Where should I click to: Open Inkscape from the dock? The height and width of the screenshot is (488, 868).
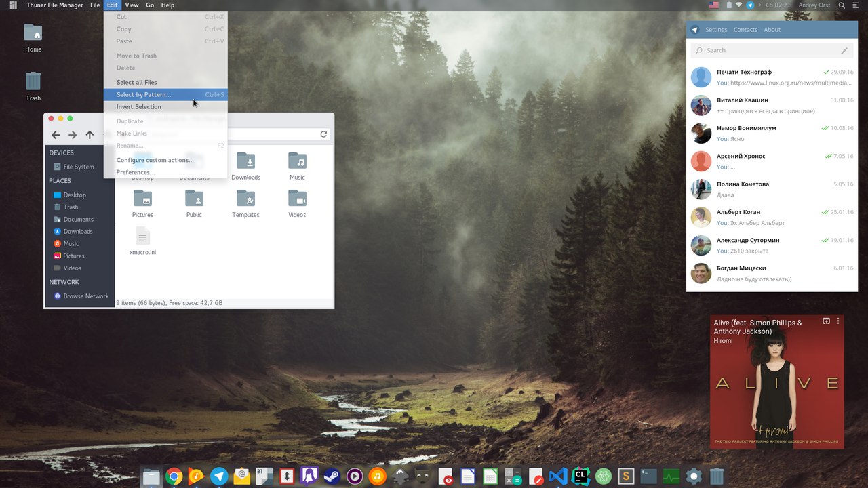click(x=399, y=476)
